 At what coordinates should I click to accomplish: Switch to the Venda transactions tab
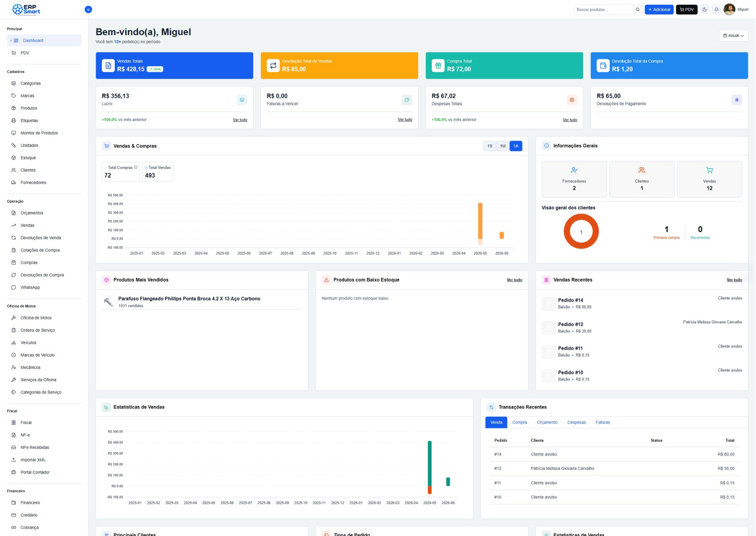tap(496, 422)
